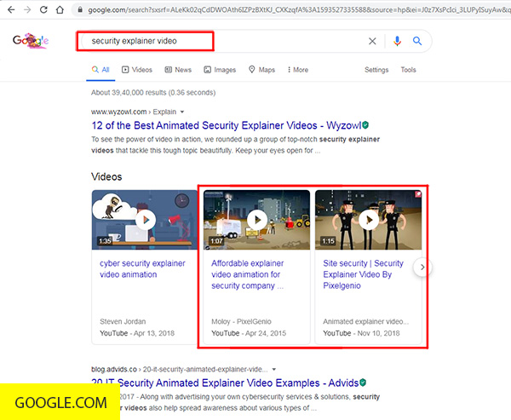Go back using the browser back arrow
The height and width of the screenshot is (420, 511).
pyautogui.click(x=11, y=9)
